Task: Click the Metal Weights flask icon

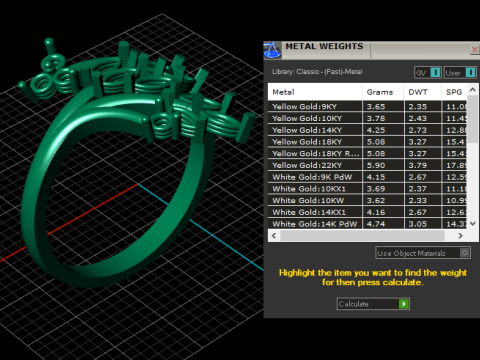Action: 272,50
